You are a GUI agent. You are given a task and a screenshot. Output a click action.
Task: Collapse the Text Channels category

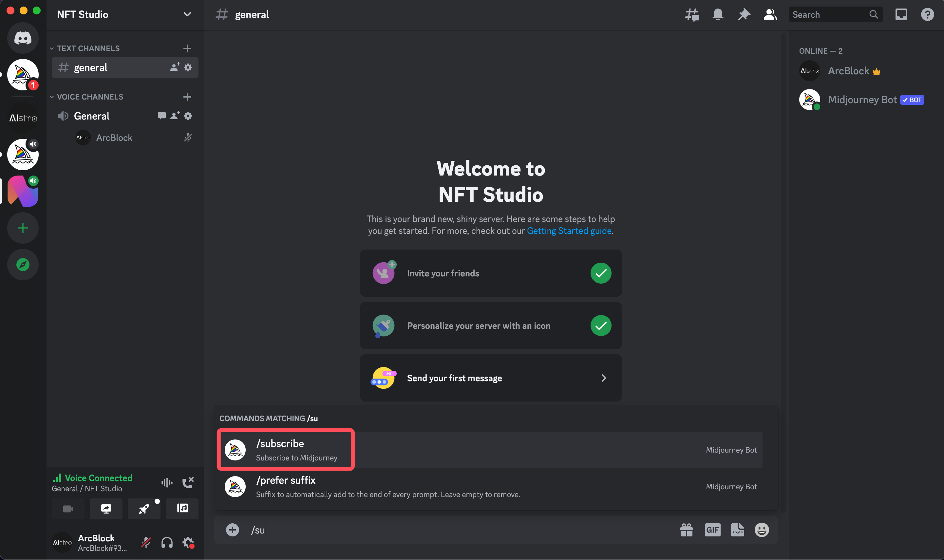[x=87, y=48]
